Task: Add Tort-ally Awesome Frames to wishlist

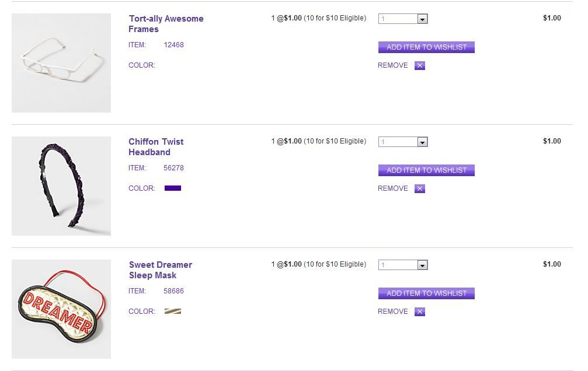Action: 426,47
